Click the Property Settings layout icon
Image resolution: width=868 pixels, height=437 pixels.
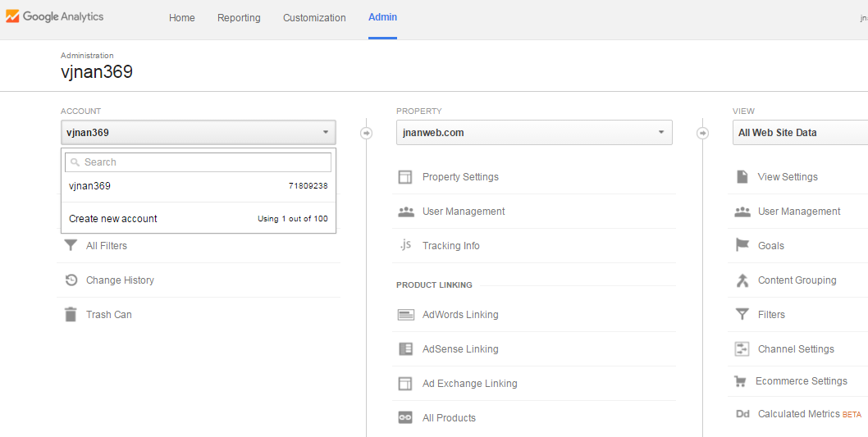pos(405,177)
